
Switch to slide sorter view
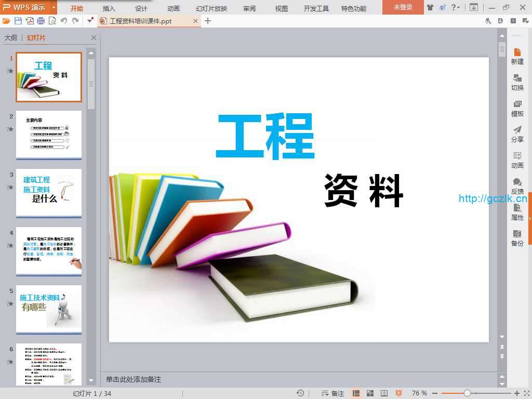370,393
